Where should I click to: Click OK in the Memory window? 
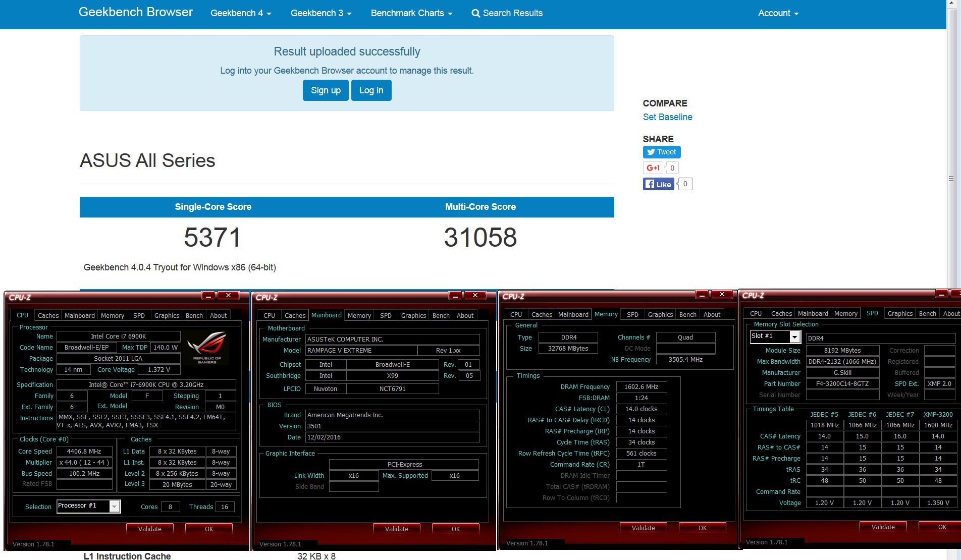703,528
